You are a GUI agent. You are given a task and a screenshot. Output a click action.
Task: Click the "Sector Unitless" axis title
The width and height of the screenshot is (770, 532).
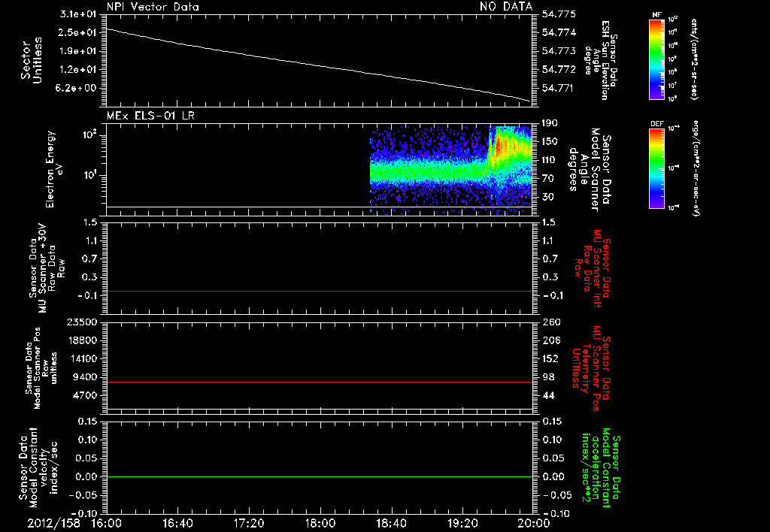click(x=32, y=60)
